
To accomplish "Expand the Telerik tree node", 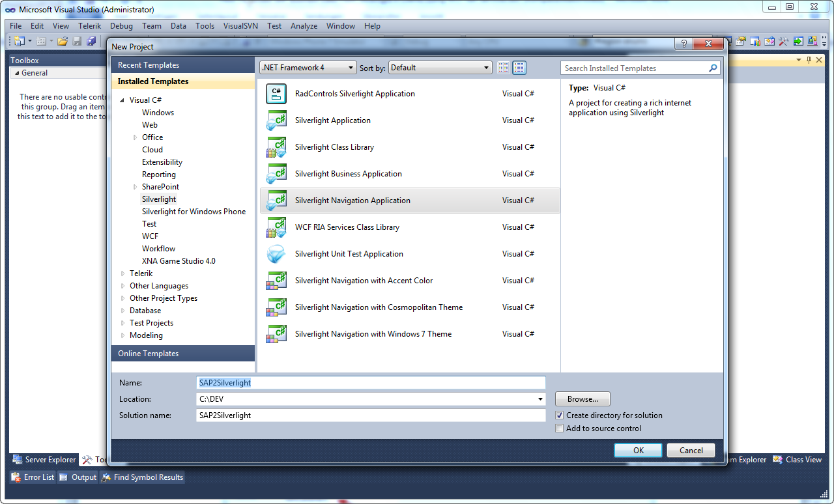I will pyautogui.click(x=122, y=273).
